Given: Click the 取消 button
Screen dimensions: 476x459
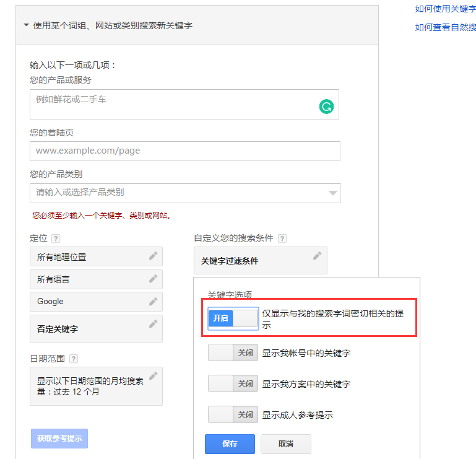Looking at the screenshot, I should (285, 444).
